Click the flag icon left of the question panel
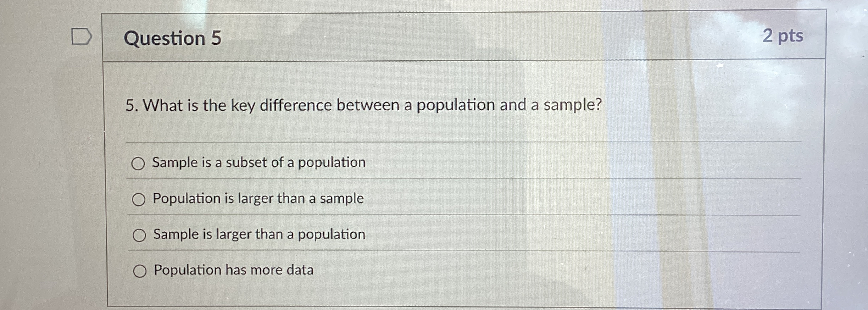 click(82, 37)
